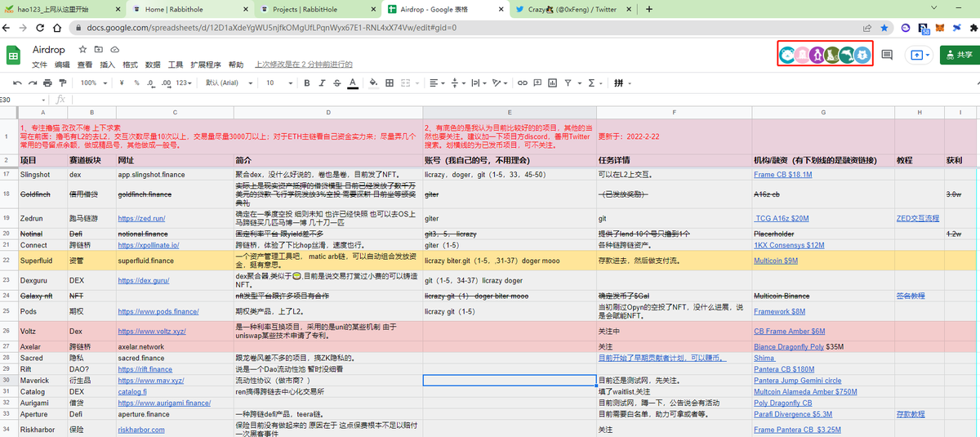The height and width of the screenshot is (437, 980).
Task: Open the https://www.voltz.xyz/ link
Action: click(x=150, y=331)
